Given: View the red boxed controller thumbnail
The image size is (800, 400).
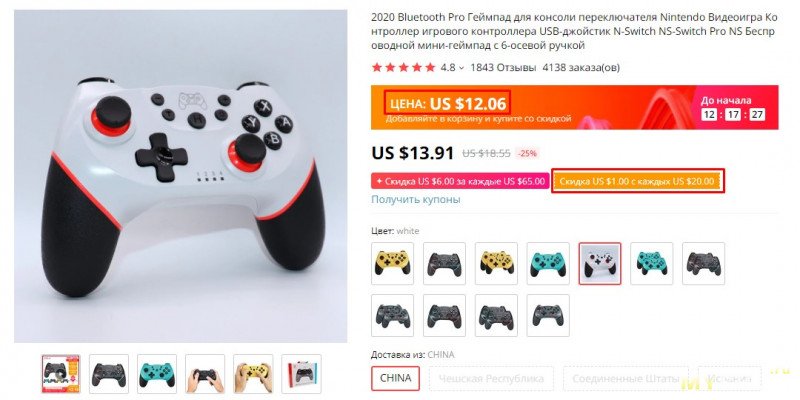Looking at the screenshot, I should coord(301,374).
